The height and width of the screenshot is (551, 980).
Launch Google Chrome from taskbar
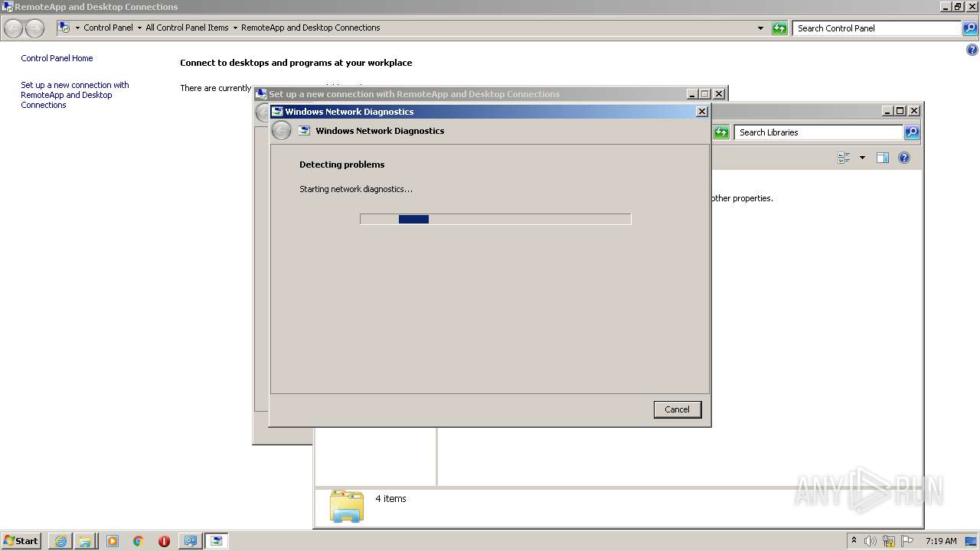click(x=138, y=541)
